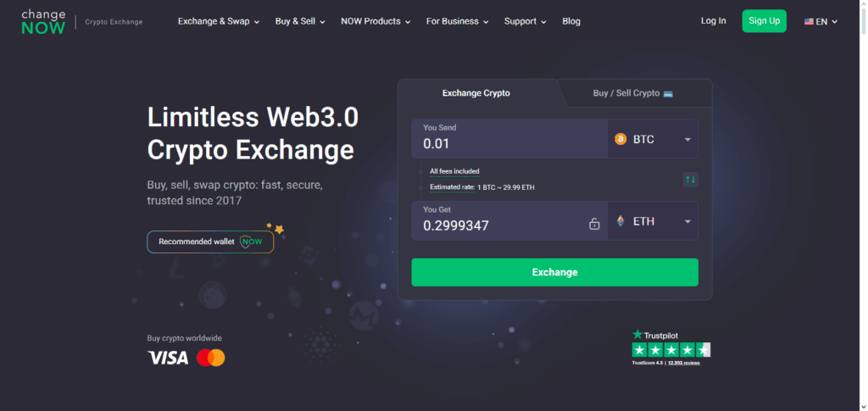The height and width of the screenshot is (411, 868).
Task: Open the BTC currency dropdown
Action: click(653, 139)
